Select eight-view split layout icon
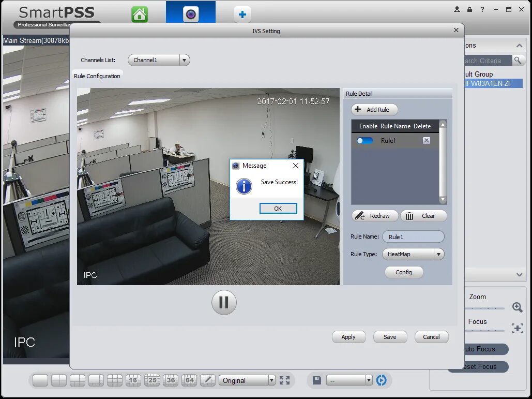Viewport: 532px width, 399px height. coord(96,380)
